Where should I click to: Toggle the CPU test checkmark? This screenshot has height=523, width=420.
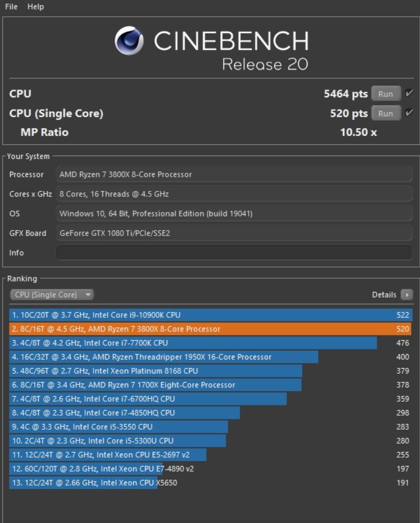coord(409,93)
